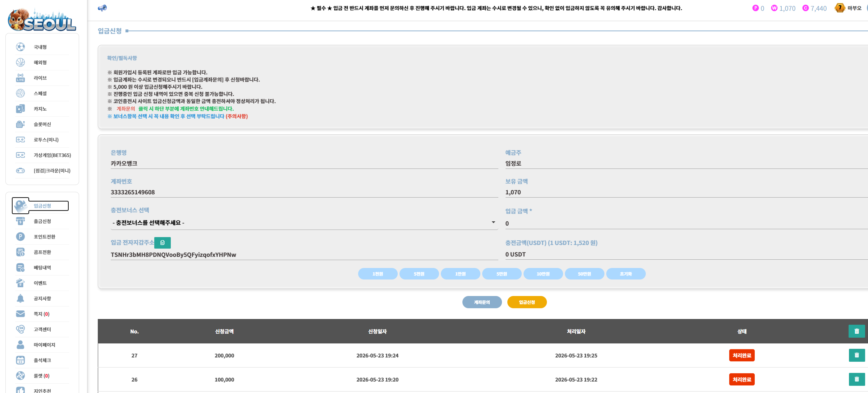The width and height of the screenshot is (868, 393).
Task: Focus the 입금 금액 input field
Action: [x=686, y=223]
